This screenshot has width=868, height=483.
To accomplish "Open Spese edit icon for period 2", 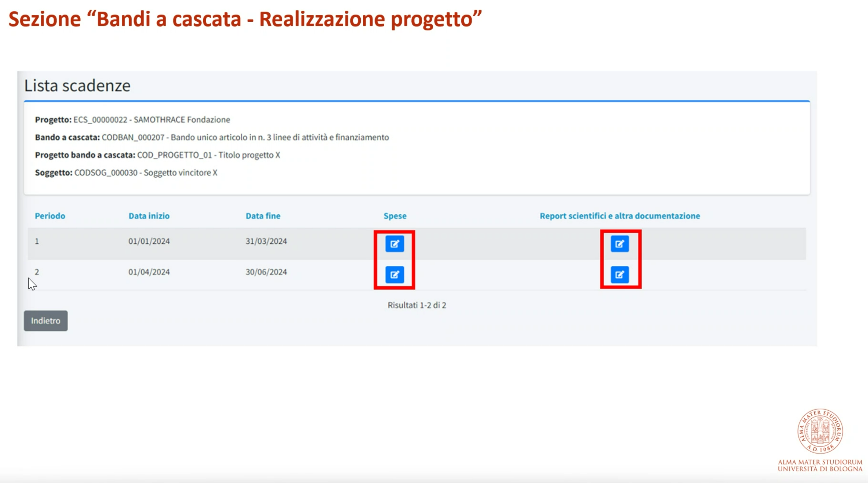I will point(394,275).
